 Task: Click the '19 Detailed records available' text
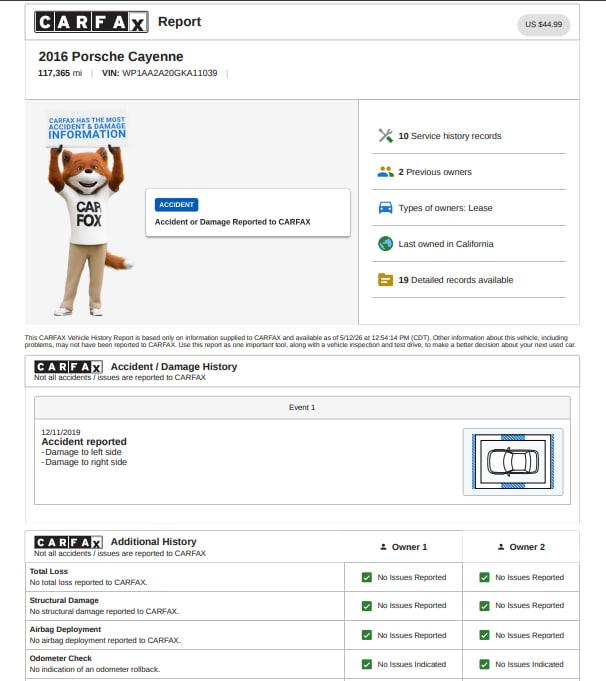pyautogui.click(x=456, y=280)
